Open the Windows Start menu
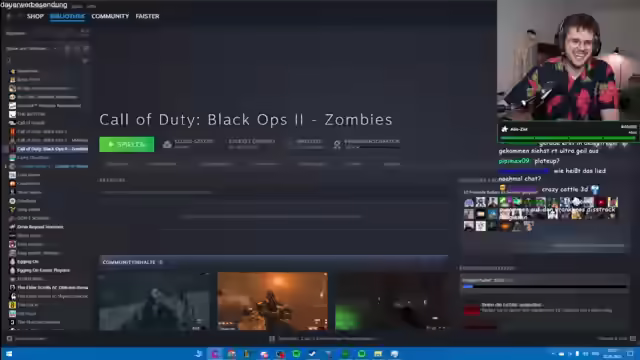The width and height of the screenshot is (640, 360). coord(9,354)
